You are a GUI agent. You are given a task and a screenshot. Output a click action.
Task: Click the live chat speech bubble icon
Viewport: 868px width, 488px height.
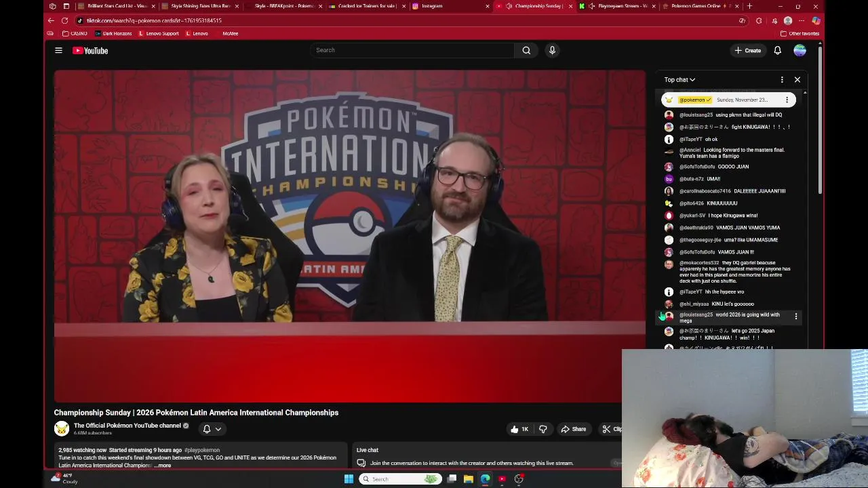click(x=361, y=463)
